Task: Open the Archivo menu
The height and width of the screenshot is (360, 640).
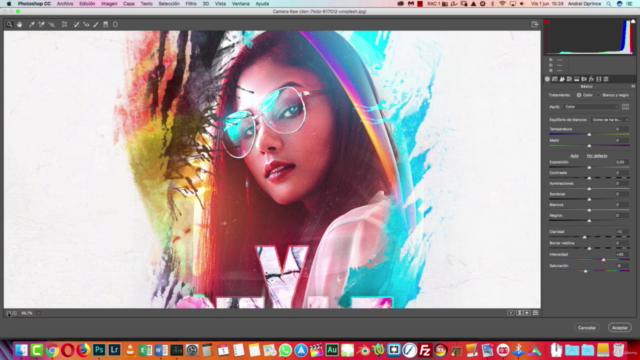Action: click(65, 4)
